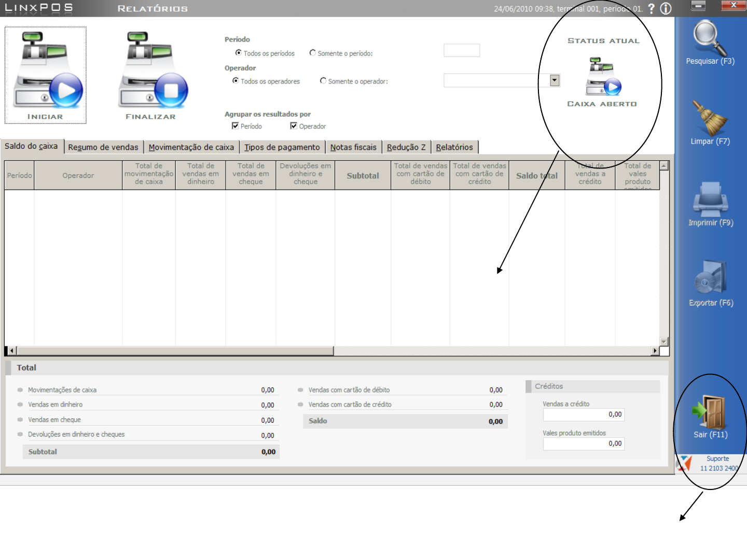Click the Período column header
The width and height of the screenshot is (747, 560).
tap(19, 175)
